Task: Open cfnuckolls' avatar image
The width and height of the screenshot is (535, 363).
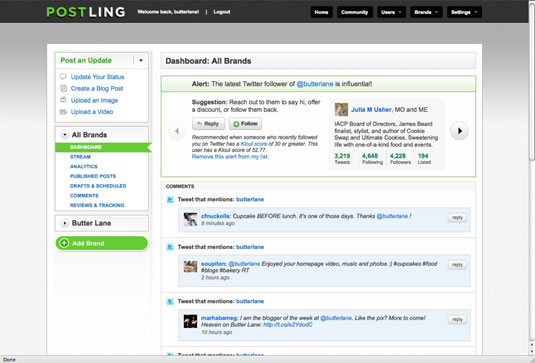Action: [x=190, y=219]
